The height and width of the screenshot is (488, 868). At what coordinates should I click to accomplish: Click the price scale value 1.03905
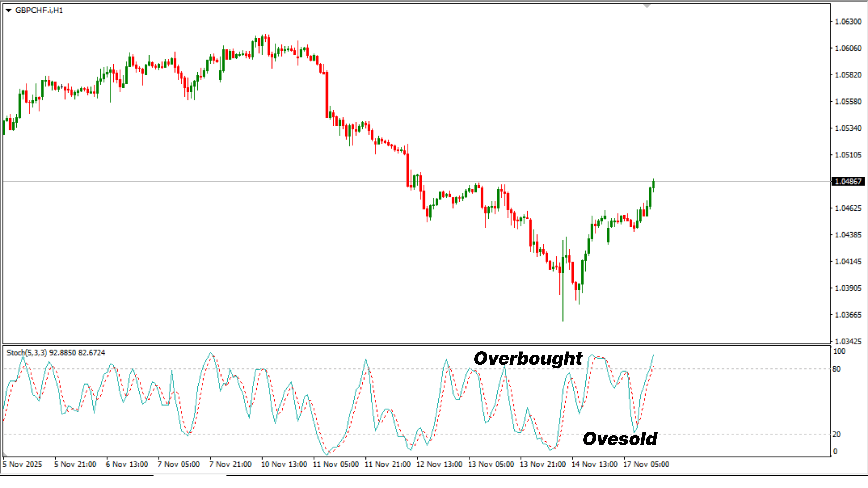click(x=848, y=288)
